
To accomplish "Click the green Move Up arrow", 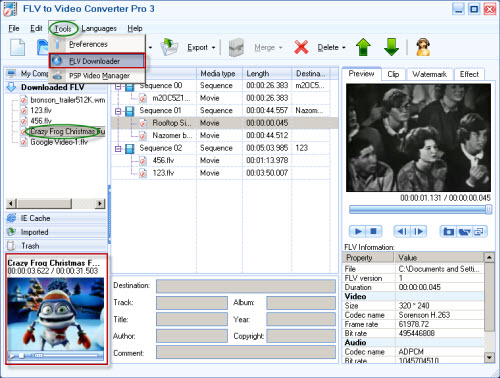I will point(363,47).
